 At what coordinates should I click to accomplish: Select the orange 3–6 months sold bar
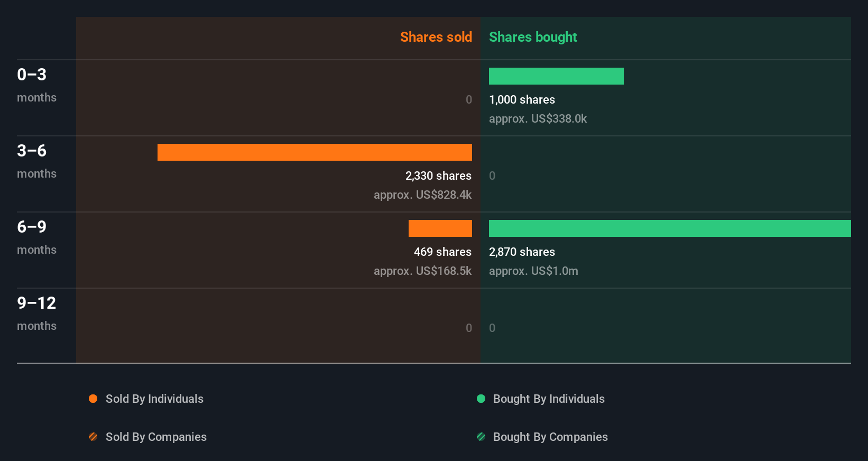coord(315,152)
